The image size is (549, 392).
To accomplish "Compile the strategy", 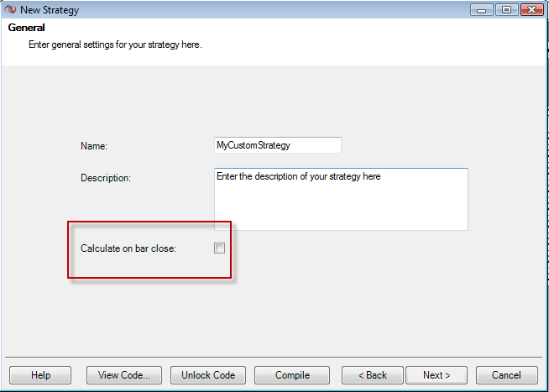I will click(292, 375).
